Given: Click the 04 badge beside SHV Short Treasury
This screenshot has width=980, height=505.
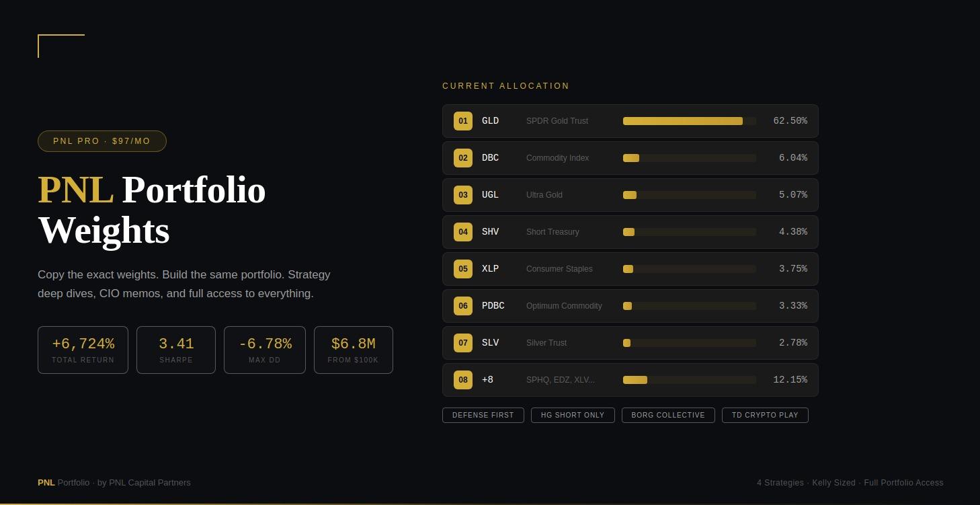Looking at the screenshot, I should tap(462, 232).
